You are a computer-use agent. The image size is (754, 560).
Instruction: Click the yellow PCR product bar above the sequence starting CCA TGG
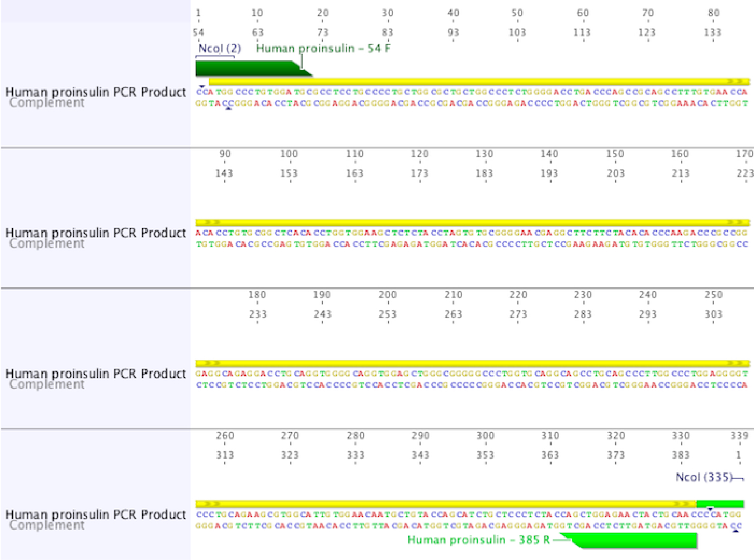[x=479, y=81]
